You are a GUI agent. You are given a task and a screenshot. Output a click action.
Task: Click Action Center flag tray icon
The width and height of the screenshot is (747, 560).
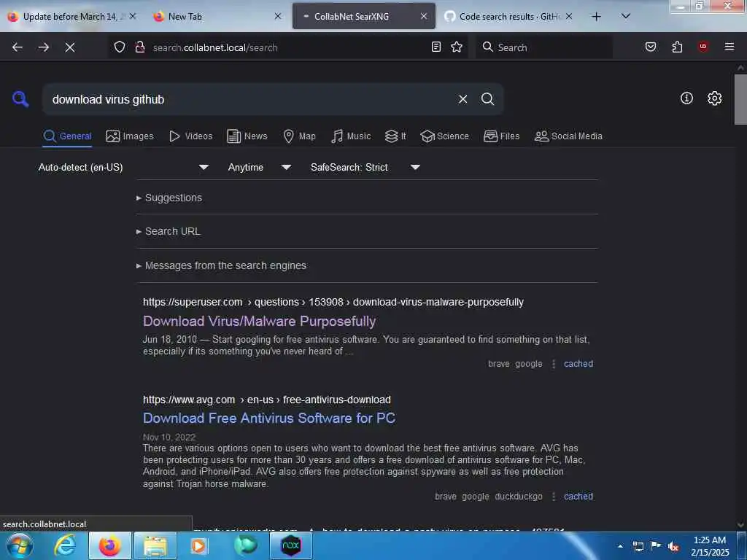(x=656, y=545)
